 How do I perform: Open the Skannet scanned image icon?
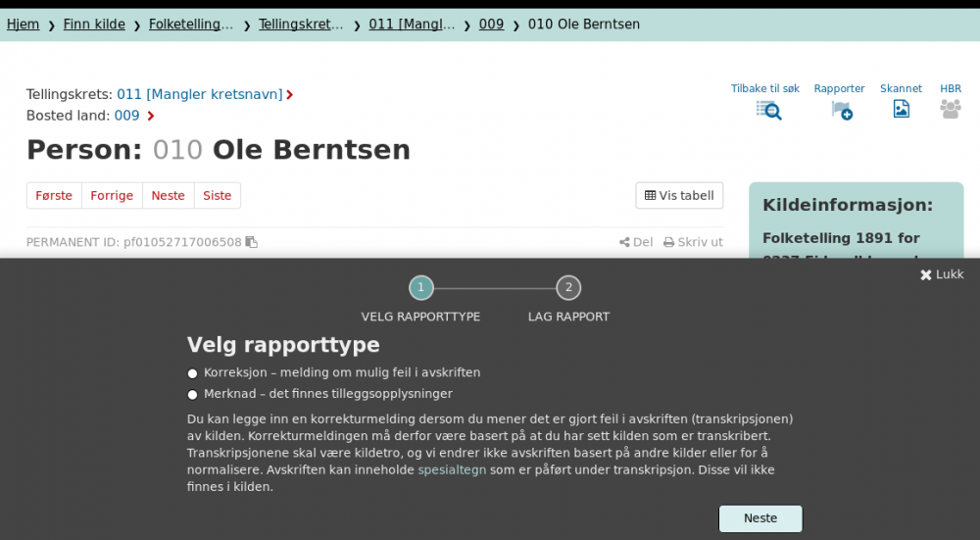(x=901, y=109)
